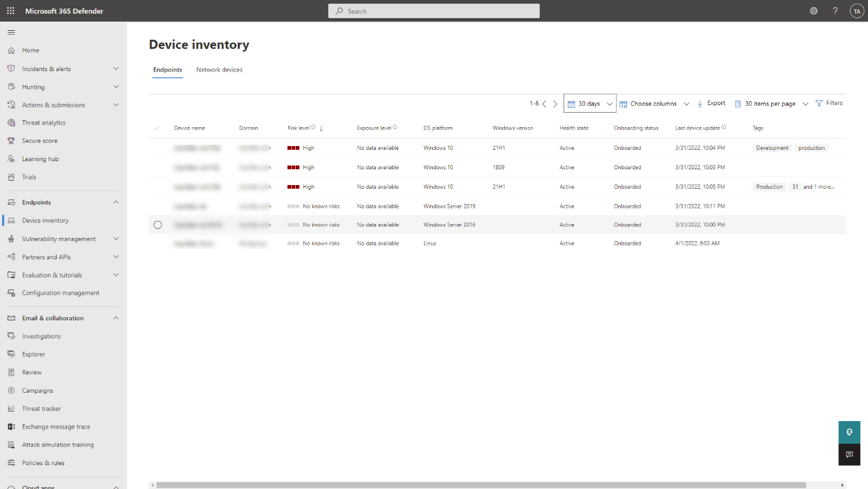The image size is (868, 489).
Task: Open the Microsoft 365 app launcher waffle icon
Action: point(9,11)
